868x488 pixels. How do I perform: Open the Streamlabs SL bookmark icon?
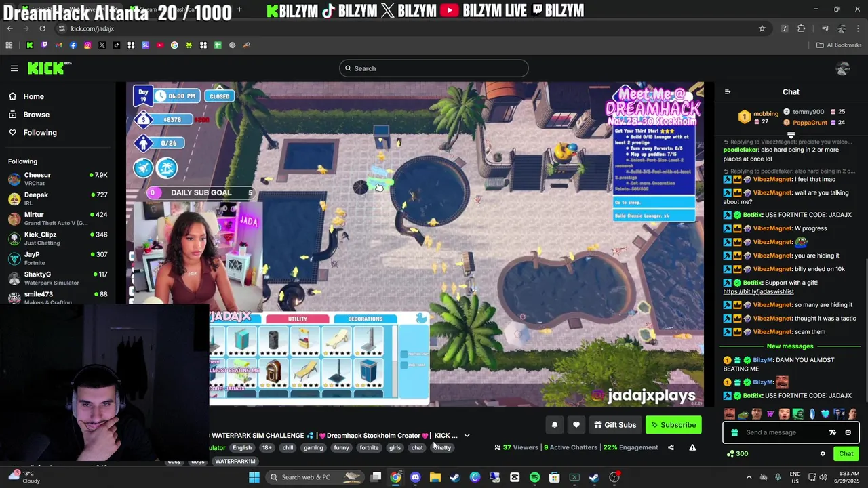pyautogui.click(x=145, y=45)
